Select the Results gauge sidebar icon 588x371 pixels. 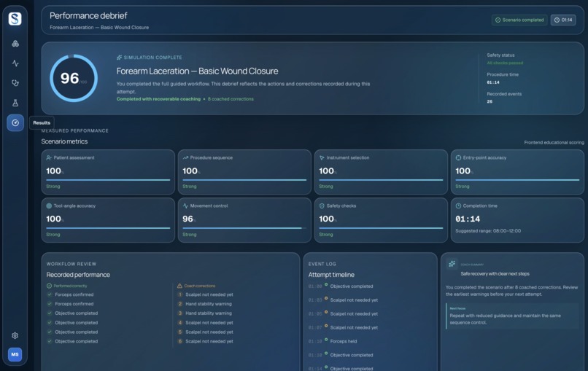click(15, 122)
